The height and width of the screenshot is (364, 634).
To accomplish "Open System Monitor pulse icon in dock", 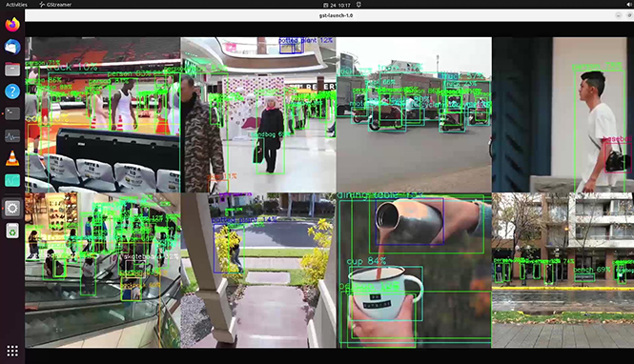I will pos(12,136).
